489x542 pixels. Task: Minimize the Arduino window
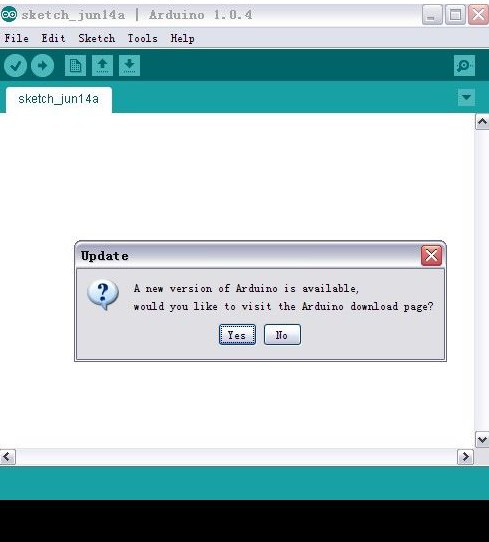(432, 15)
